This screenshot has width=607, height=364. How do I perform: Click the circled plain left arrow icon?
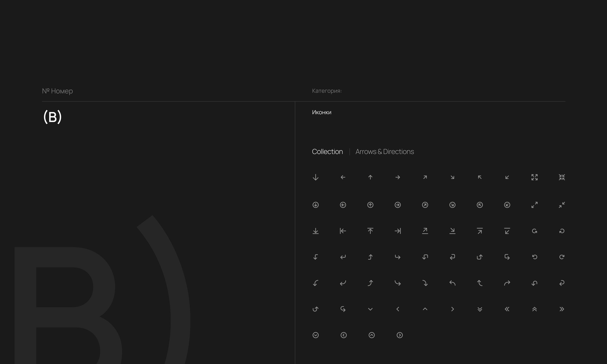click(x=343, y=205)
